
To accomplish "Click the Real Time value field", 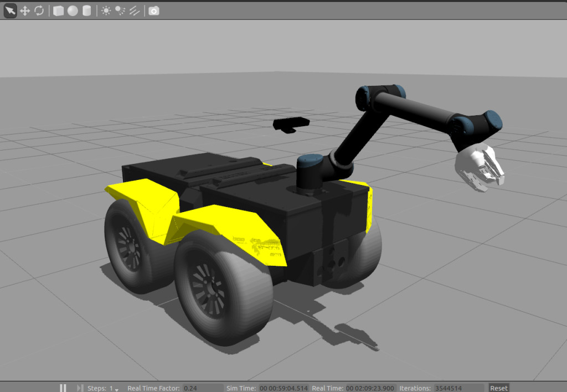I will [369, 388].
